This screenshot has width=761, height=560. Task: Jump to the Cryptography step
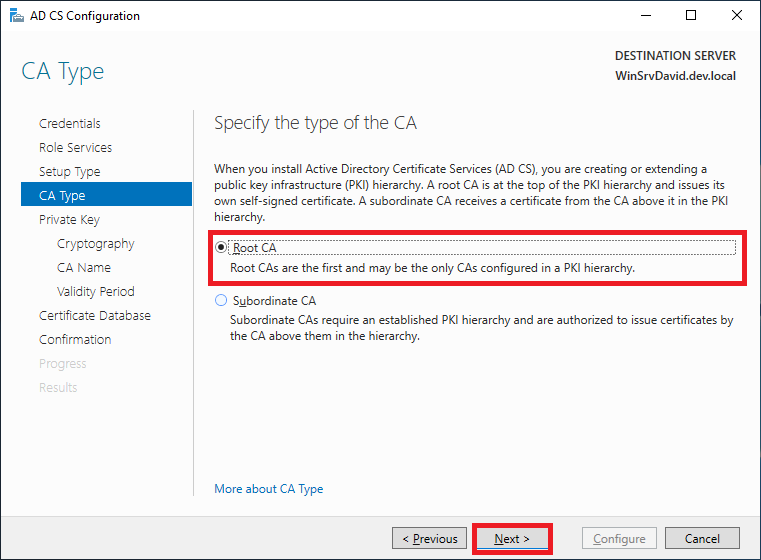95,244
